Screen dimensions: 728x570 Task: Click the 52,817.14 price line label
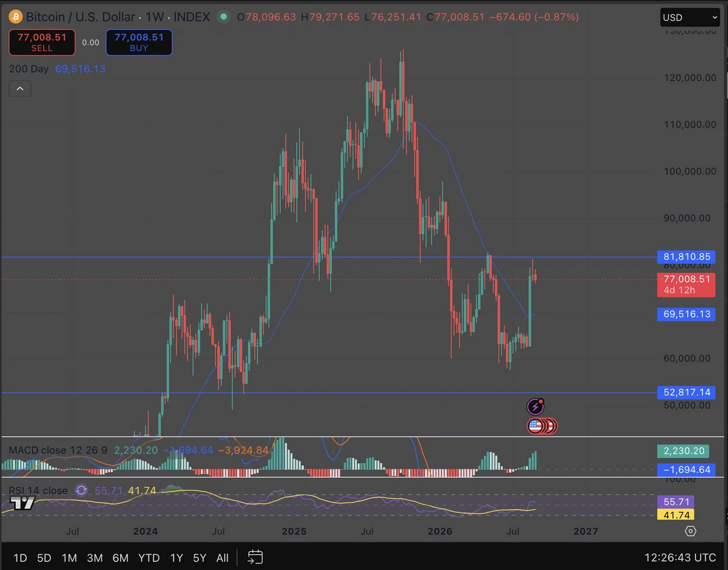pos(687,392)
